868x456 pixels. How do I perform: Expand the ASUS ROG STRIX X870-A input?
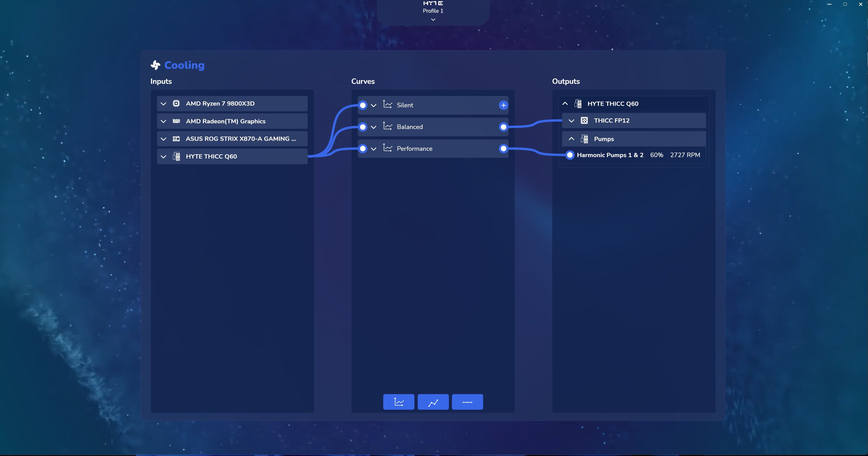163,139
